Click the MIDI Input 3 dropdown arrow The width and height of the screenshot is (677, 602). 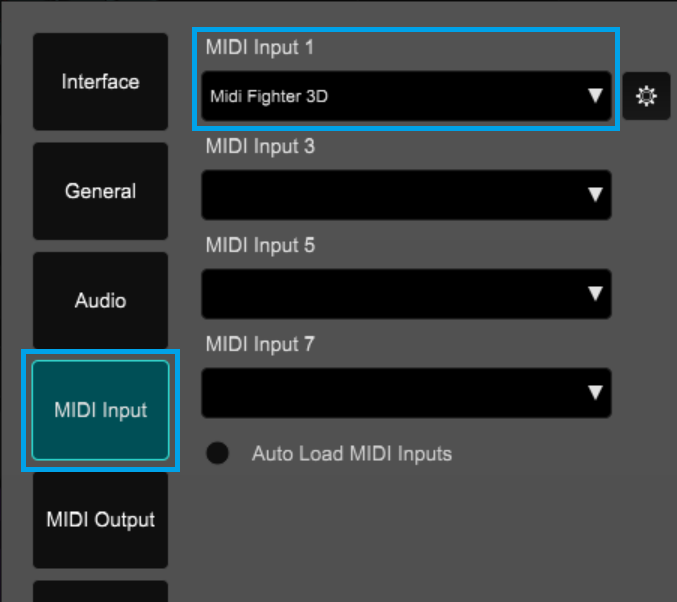pos(595,195)
